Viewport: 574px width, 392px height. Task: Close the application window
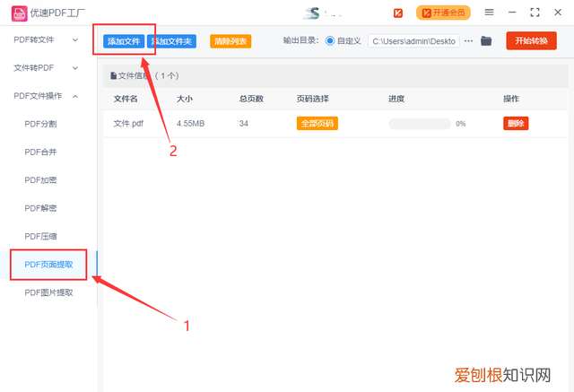coord(558,13)
